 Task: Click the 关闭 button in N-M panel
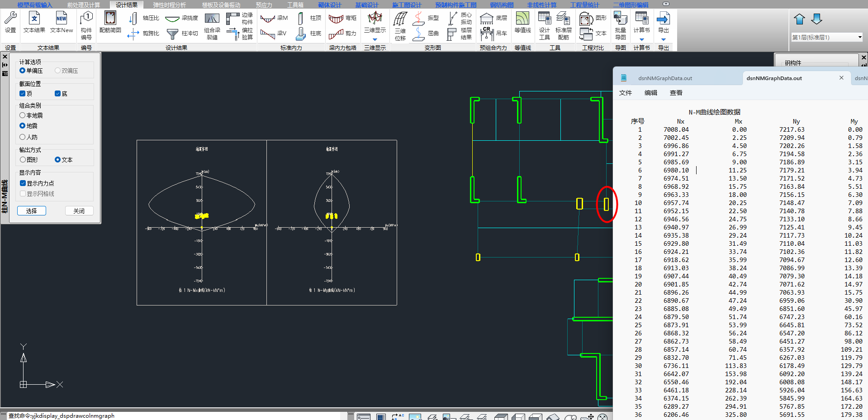[x=79, y=211]
